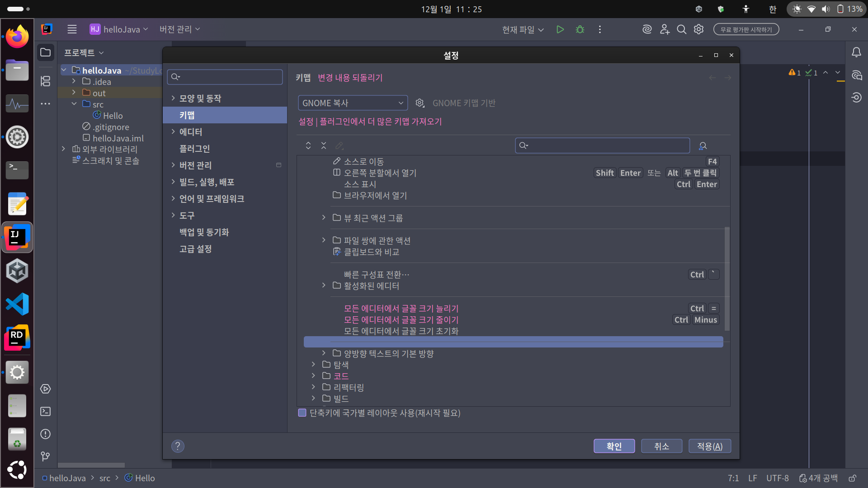The image size is (868, 488).
Task: Expand the 모양 및 동작 settings section
Action: click(173, 98)
